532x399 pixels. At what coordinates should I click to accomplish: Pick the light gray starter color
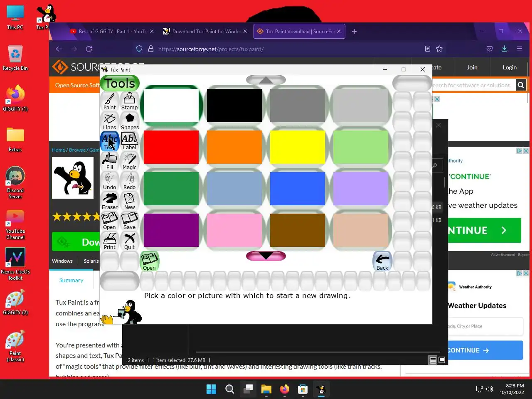361,106
